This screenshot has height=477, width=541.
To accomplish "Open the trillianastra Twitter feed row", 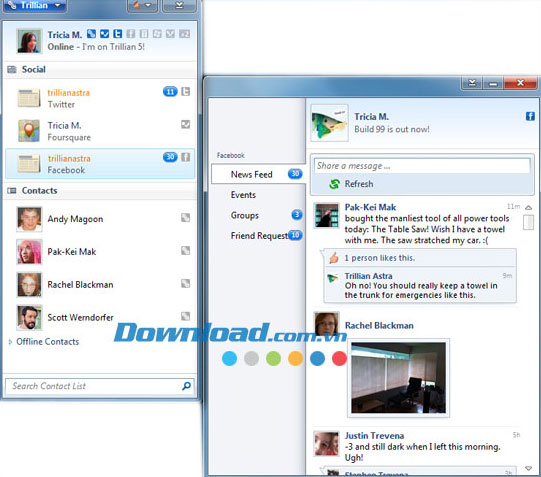I will point(100,98).
